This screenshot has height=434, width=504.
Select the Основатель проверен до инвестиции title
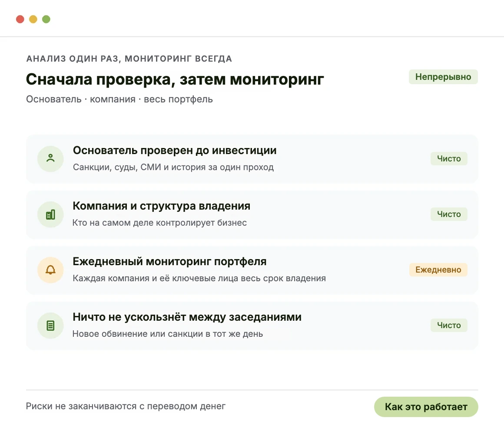(x=175, y=150)
